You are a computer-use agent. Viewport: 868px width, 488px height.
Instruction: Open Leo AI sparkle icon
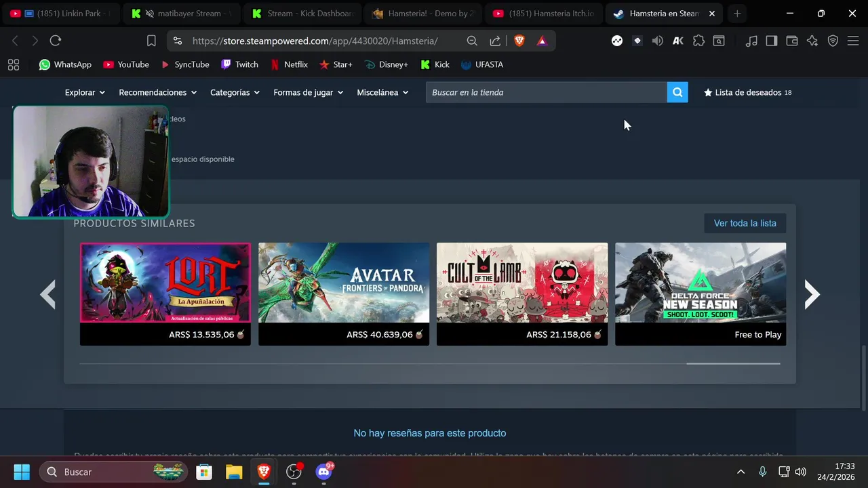[x=812, y=41]
